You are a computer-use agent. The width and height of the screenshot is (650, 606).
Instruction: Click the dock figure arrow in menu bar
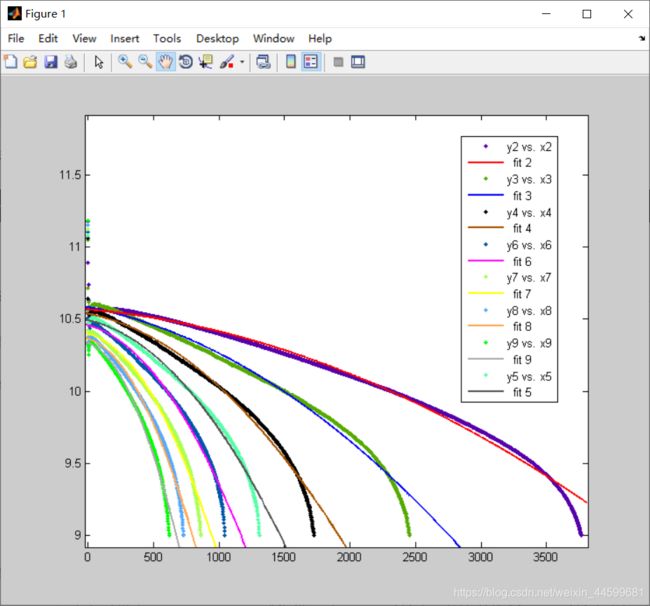(642, 38)
